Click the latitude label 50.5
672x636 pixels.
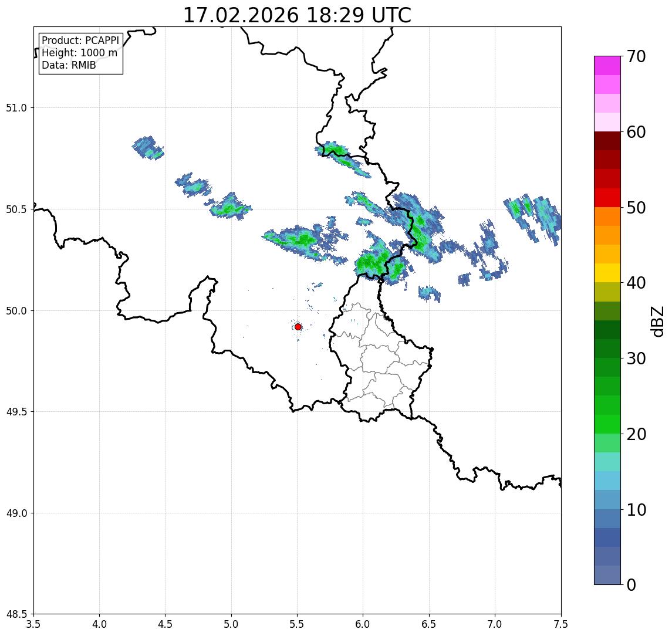point(16,209)
